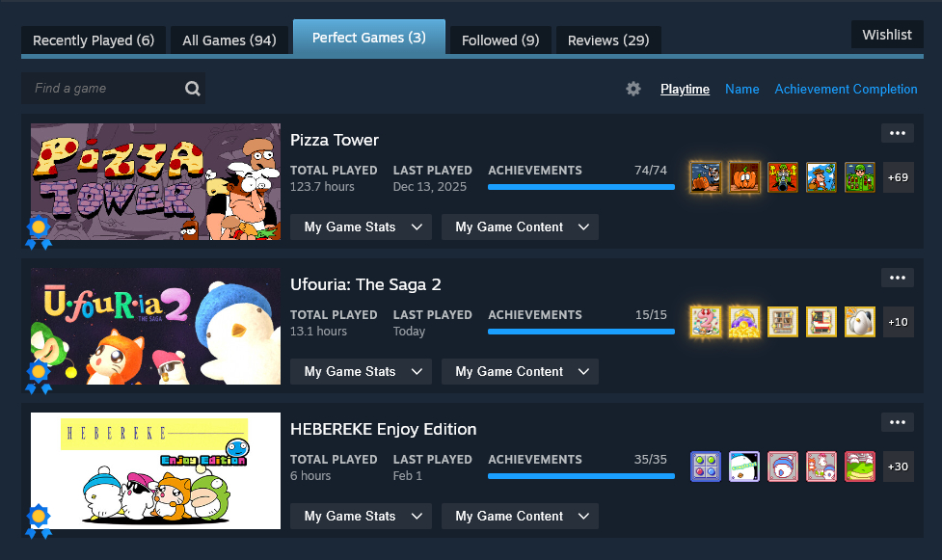Click first Pizza Tower achievement icon
This screenshot has height=560, width=942.
point(706,177)
